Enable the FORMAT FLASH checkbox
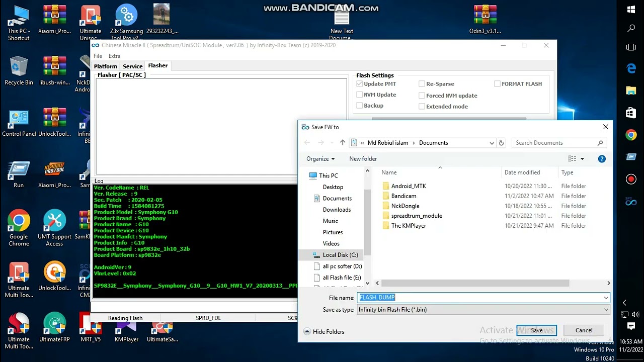The height and width of the screenshot is (362, 644). [497, 84]
